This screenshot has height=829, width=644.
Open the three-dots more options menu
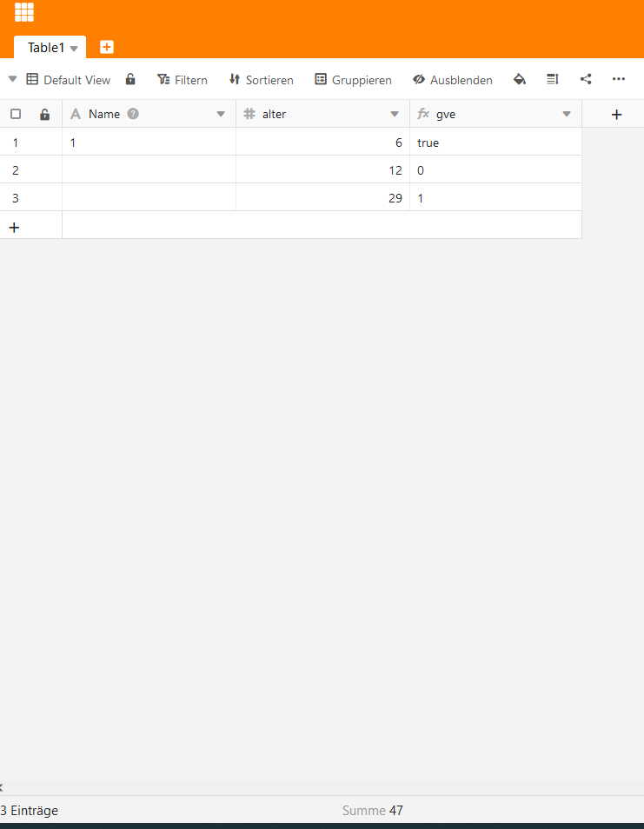tap(619, 79)
